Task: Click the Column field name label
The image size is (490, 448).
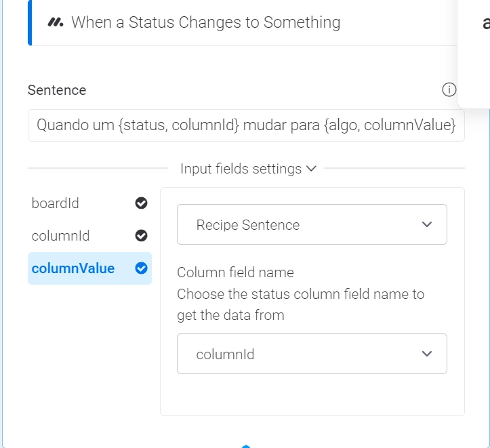Action: [235, 272]
